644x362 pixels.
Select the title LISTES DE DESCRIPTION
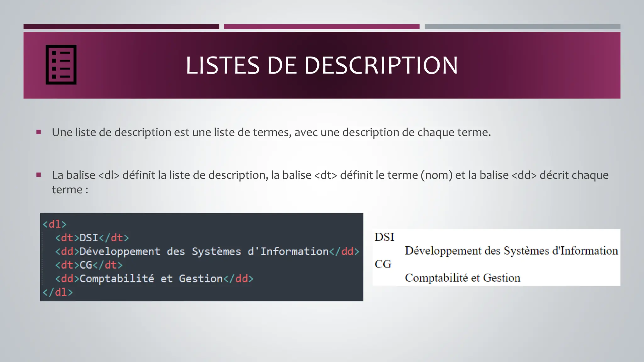click(322, 65)
